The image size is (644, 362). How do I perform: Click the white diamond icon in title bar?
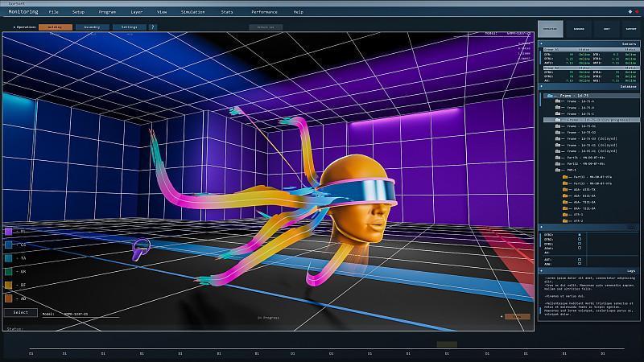tap(630, 12)
